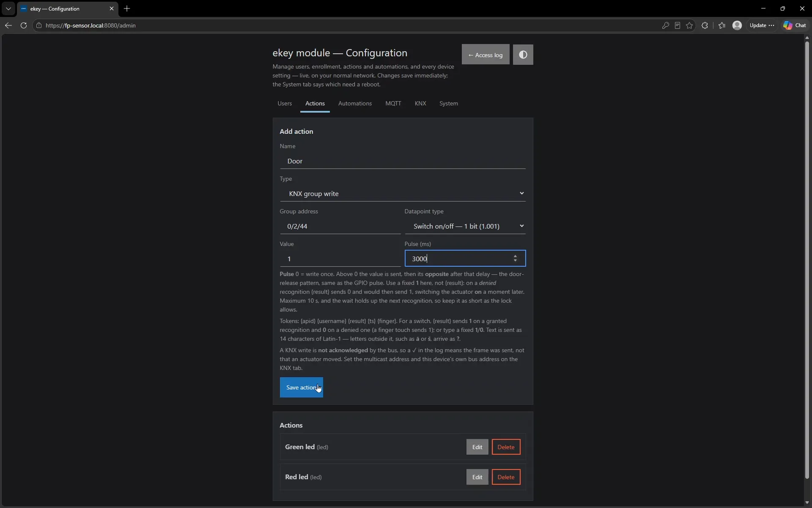Click the Pulse field spinner arrows
This screenshot has width=812, height=508.
pyautogui.click(x=515, y=259)
